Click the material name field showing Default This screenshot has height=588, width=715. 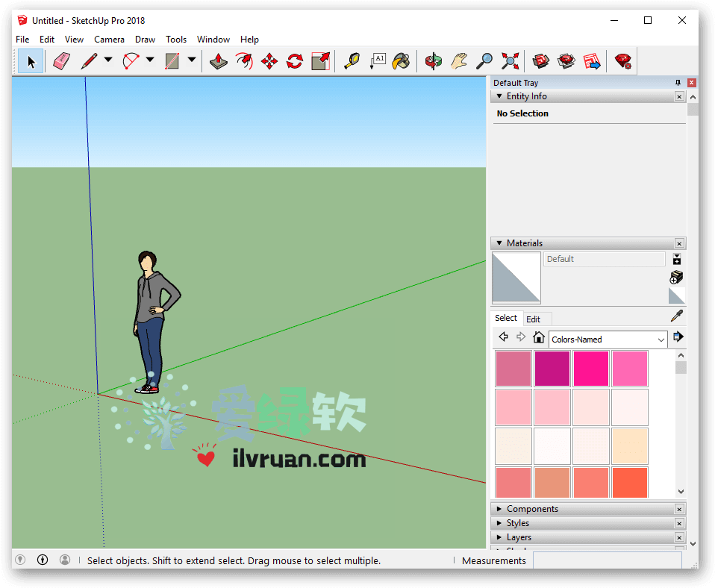click(x=605, y=259)
